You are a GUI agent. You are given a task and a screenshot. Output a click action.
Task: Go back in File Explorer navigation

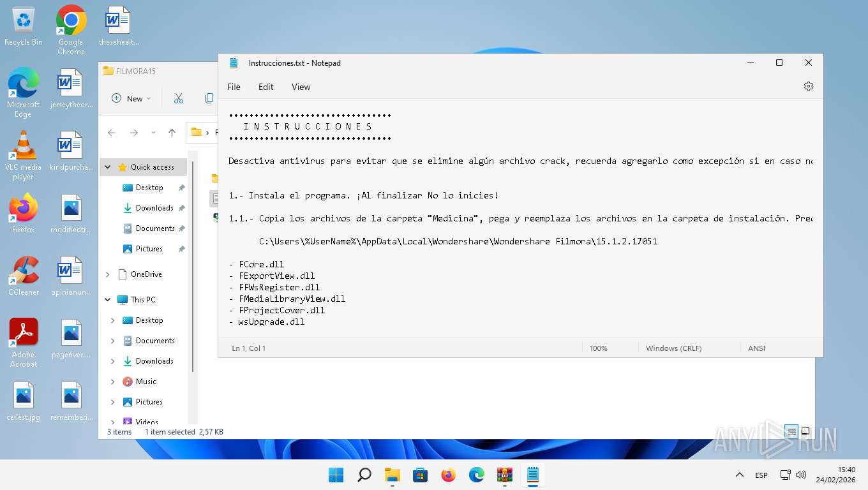click(112, 133)
